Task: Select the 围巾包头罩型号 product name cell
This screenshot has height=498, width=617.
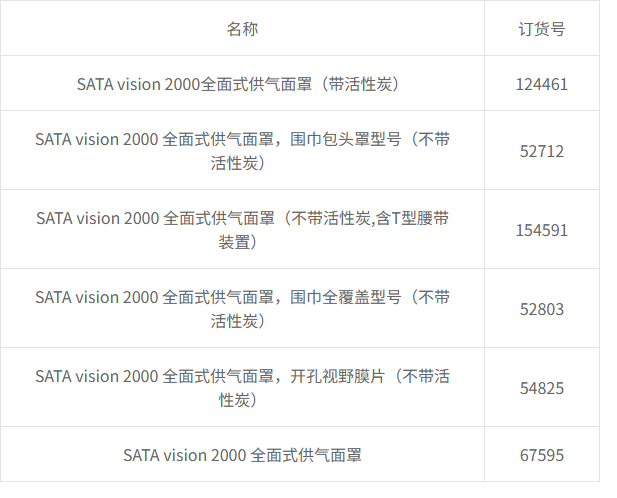Action: coord(242,150)
